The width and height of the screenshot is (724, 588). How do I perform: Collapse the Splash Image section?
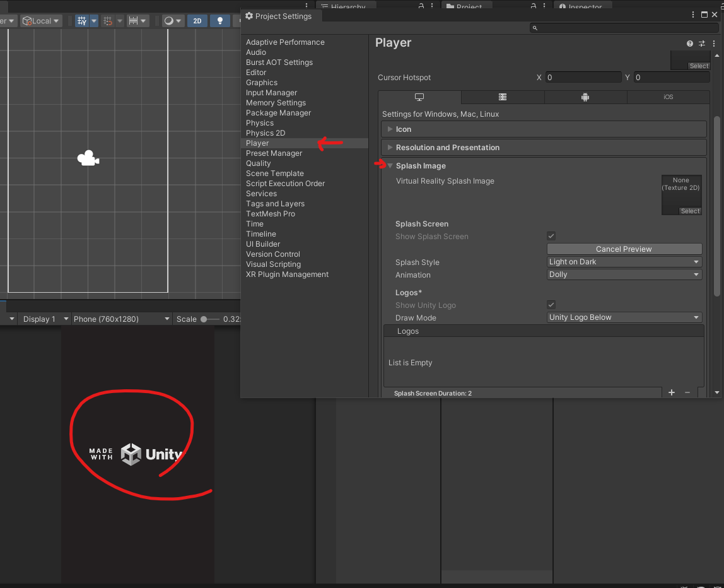[390, 166]
